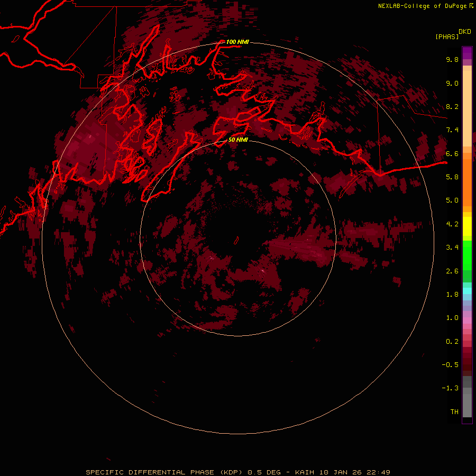Click the DKD label above the color scale
476x476 pixels.
[x=465, y=32]
